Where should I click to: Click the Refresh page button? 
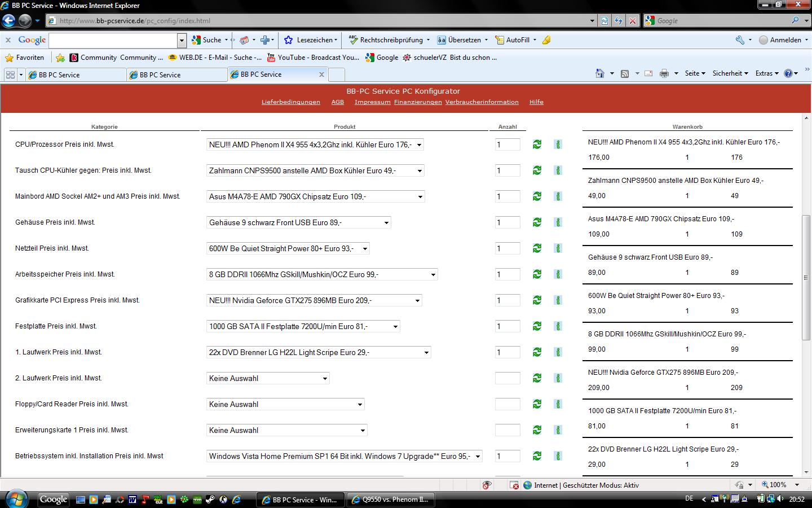[x=619, y=21]
